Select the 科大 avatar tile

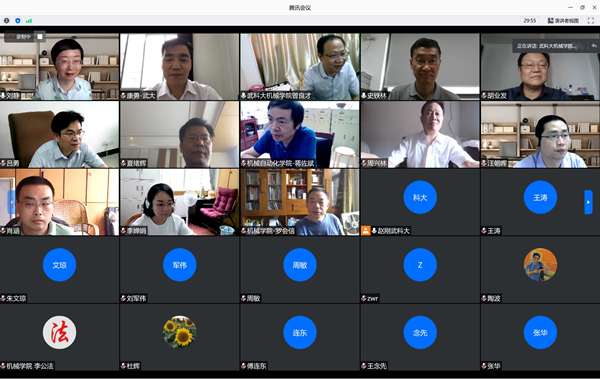click(x=420, y=197)
